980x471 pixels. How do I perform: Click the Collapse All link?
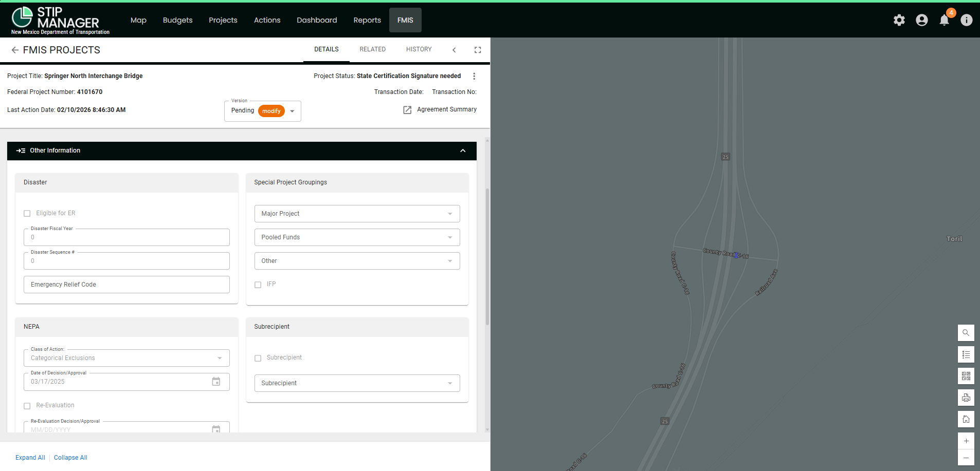(70, 458)
